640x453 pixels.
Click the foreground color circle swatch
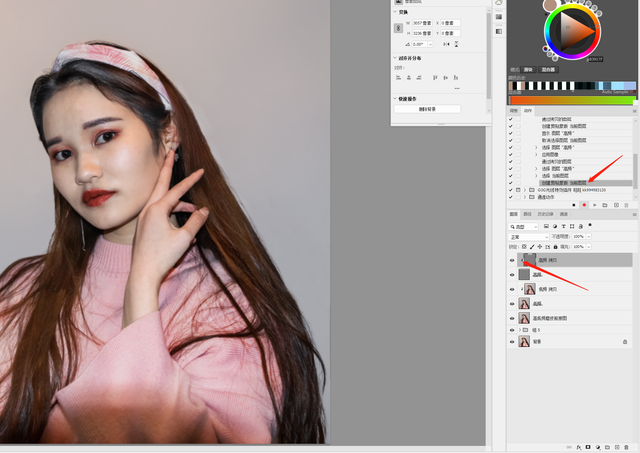click(550, 4)
